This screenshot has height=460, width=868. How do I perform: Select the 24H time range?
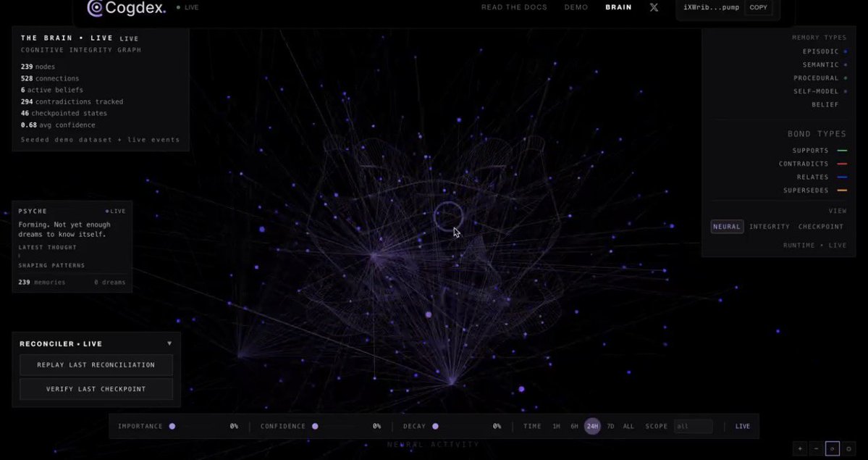pos(592,426)
